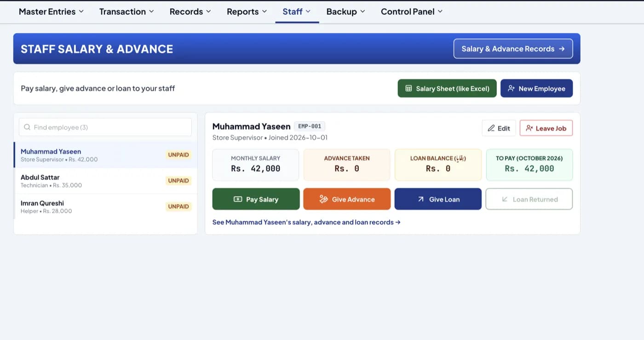Expand the Master Entries menu chevron
This screenshot has height=340, width=644.
click(81, 12)
